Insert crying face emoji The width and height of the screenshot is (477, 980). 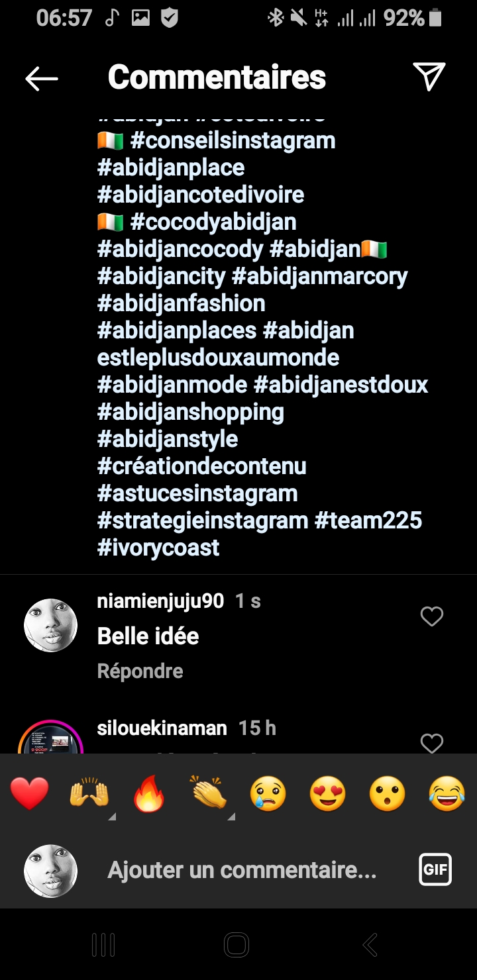[268, 793]
